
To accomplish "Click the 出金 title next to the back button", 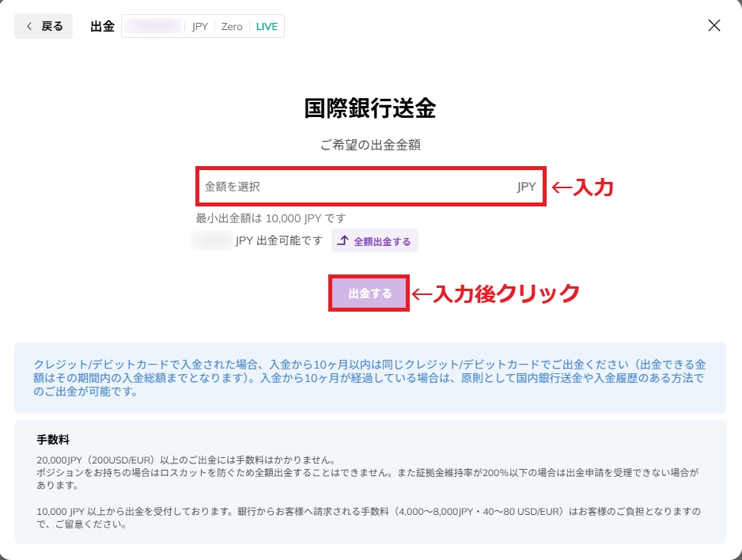I will coord(102,26).
